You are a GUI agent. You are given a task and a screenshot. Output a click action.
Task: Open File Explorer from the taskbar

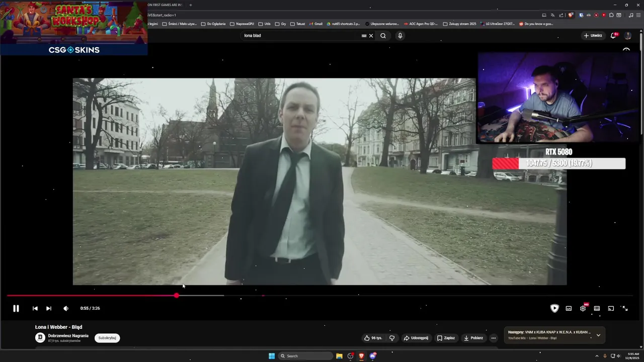tap(339, 356)
